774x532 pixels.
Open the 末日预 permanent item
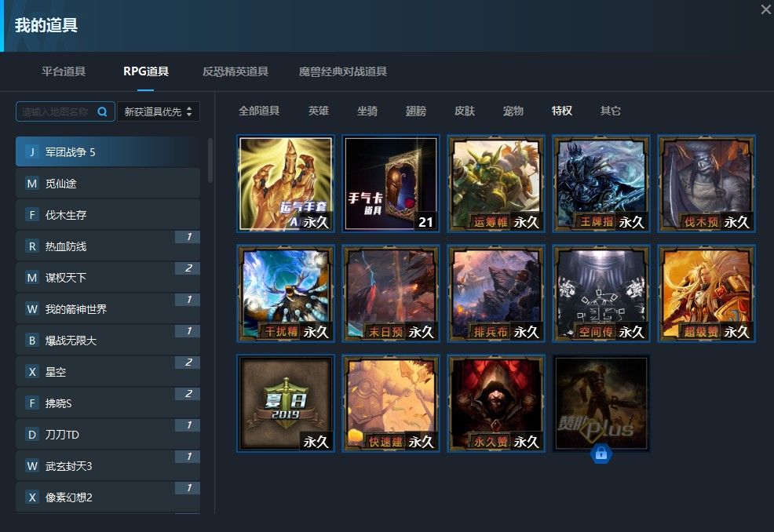(x=390, y=293)
